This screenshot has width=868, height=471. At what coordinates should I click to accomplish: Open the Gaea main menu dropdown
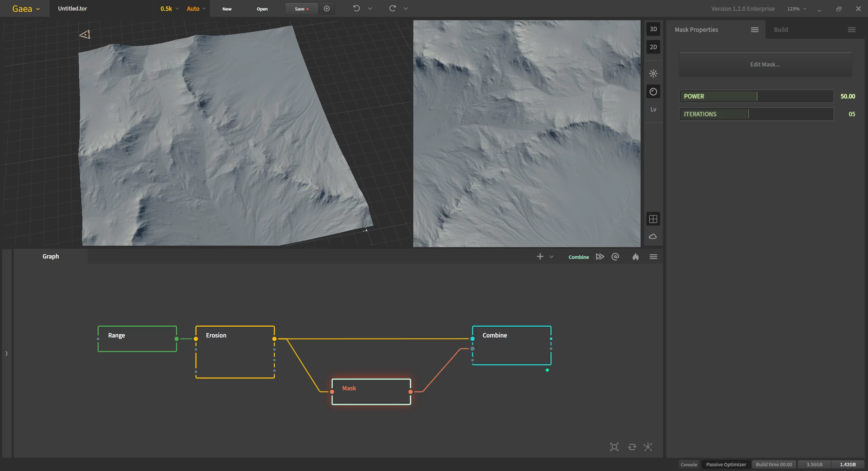click(x=25, y=8)
